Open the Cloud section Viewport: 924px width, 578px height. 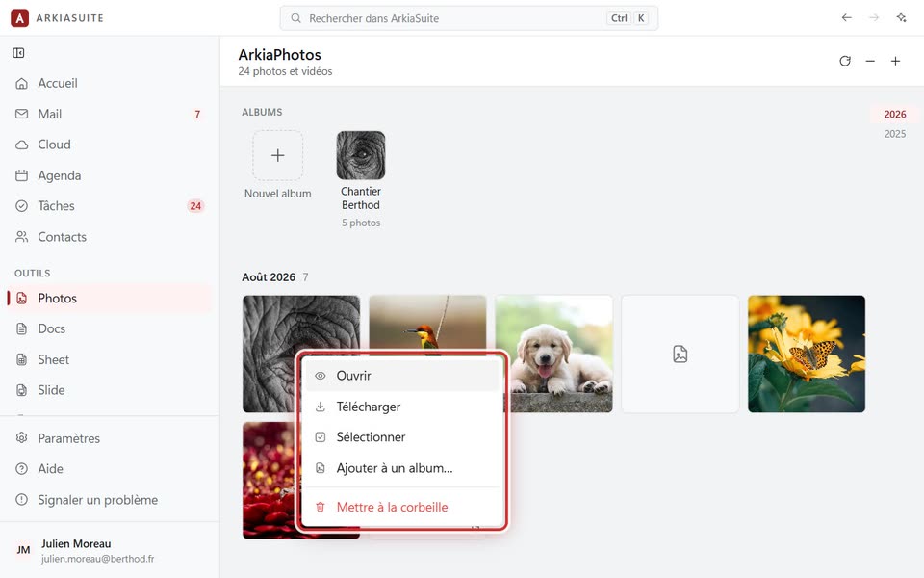(110, 144)
